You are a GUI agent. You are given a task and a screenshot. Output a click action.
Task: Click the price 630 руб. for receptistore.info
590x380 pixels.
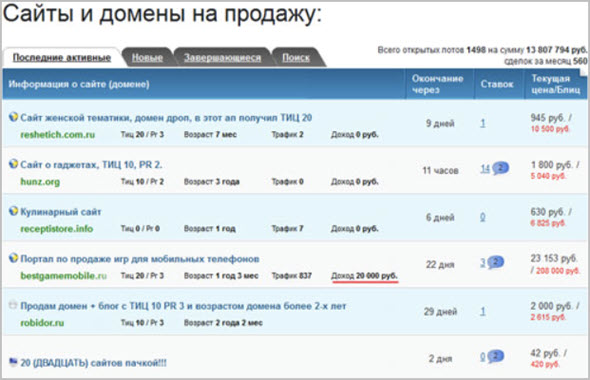pyautogui.click(x=547, y=212)
